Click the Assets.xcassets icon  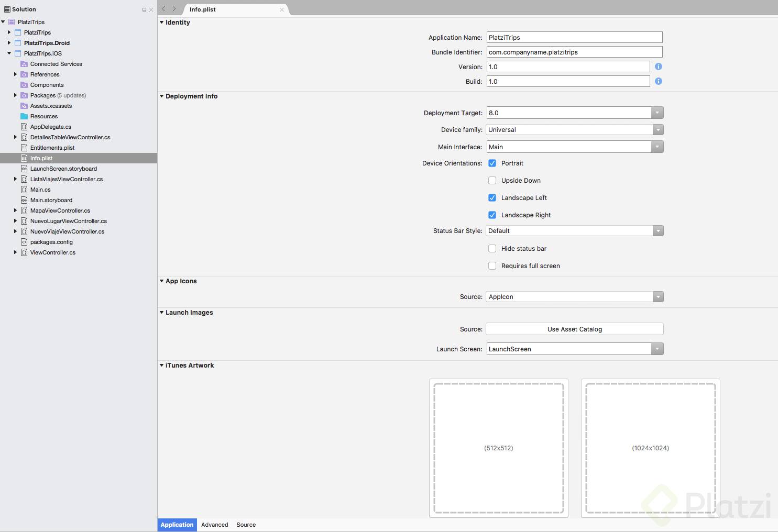pos(24,106)
